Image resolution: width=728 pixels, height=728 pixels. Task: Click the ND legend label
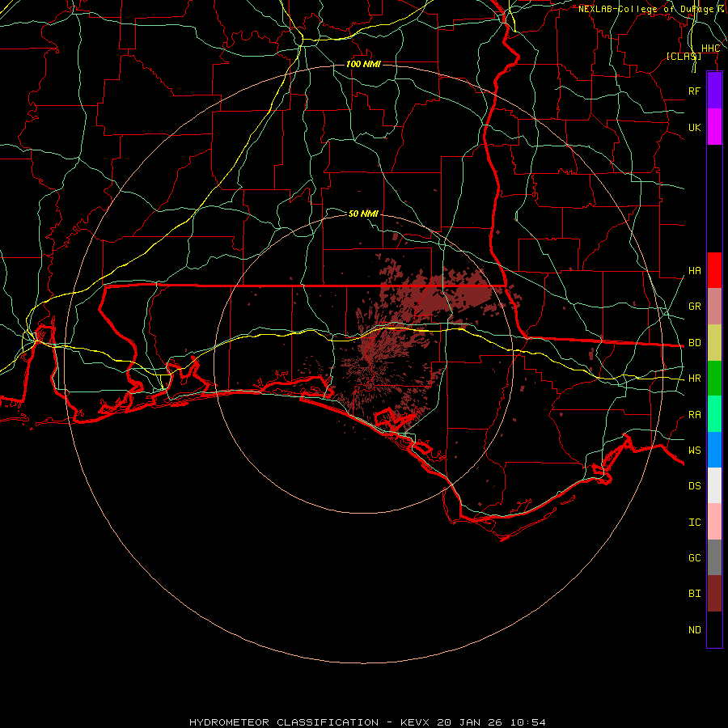(x=694, y=630)
